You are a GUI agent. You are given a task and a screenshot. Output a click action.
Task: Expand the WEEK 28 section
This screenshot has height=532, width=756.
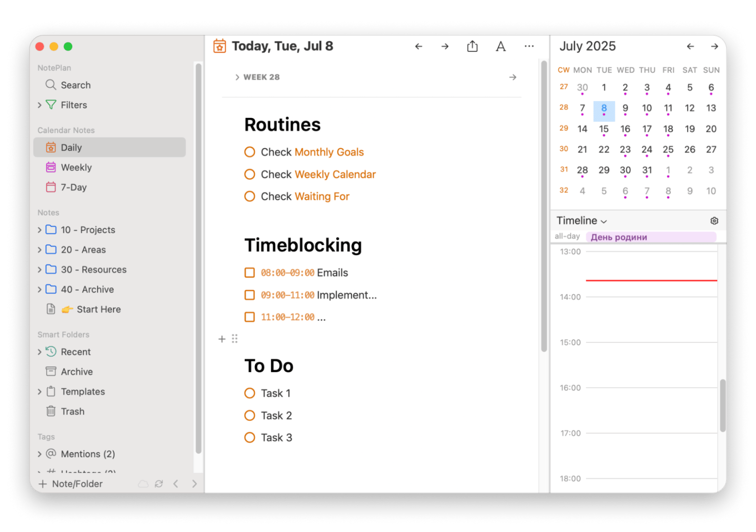point(237,78)
